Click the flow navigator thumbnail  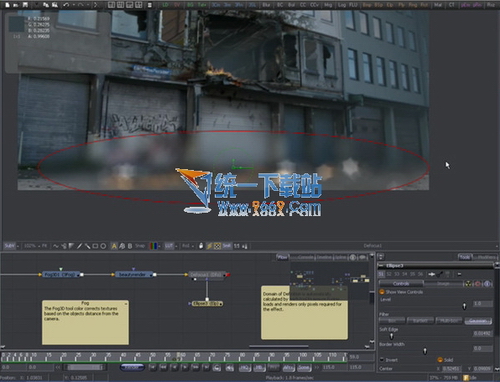tap(330, 280)
